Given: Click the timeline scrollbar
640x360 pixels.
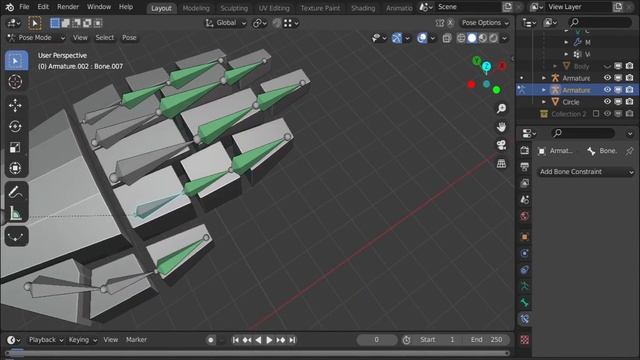Looking at the screenshot, I should point(257,353).
